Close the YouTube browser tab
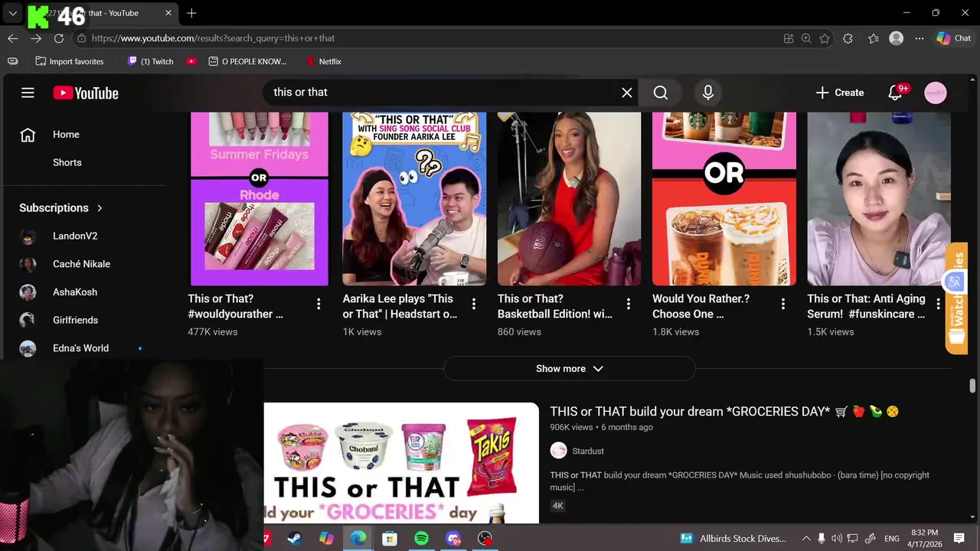The width and height of the screenshot is (980, 551). [x=168, y=13]
